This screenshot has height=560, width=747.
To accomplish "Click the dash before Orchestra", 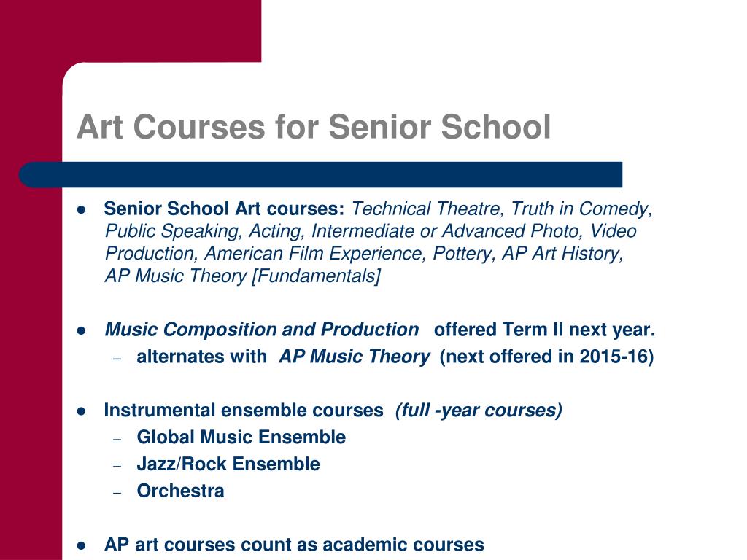I will (117, 492).
